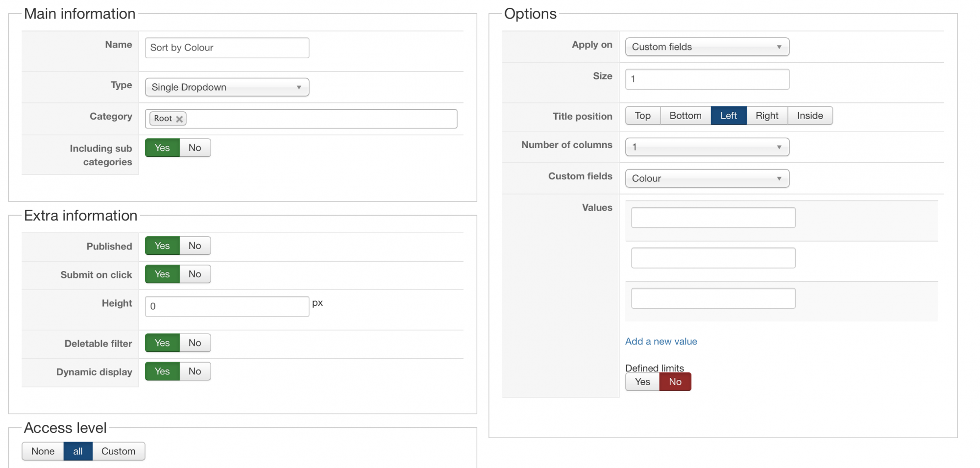The image size is (980, 468).
Task: Open the Type dropdown
Action: click(227, 87)
